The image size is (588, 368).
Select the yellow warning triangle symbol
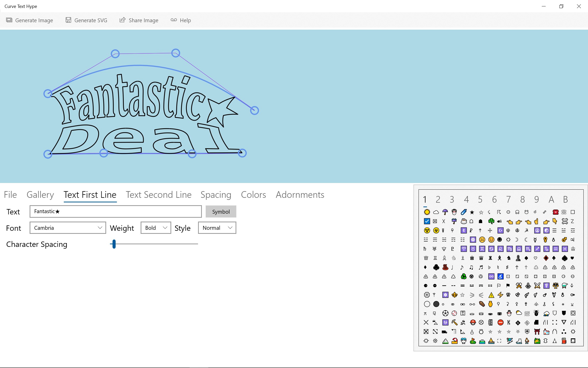(x=491, y=295)
